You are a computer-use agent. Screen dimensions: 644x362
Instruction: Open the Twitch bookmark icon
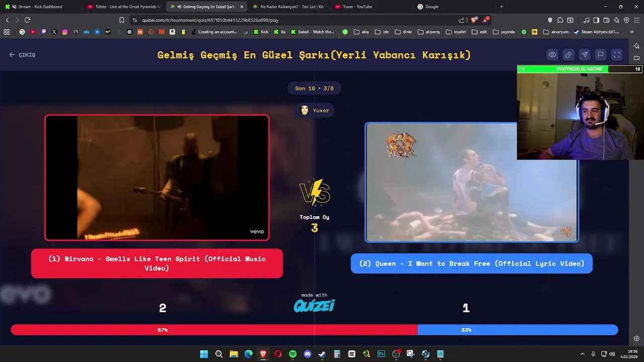click(44, 32)
